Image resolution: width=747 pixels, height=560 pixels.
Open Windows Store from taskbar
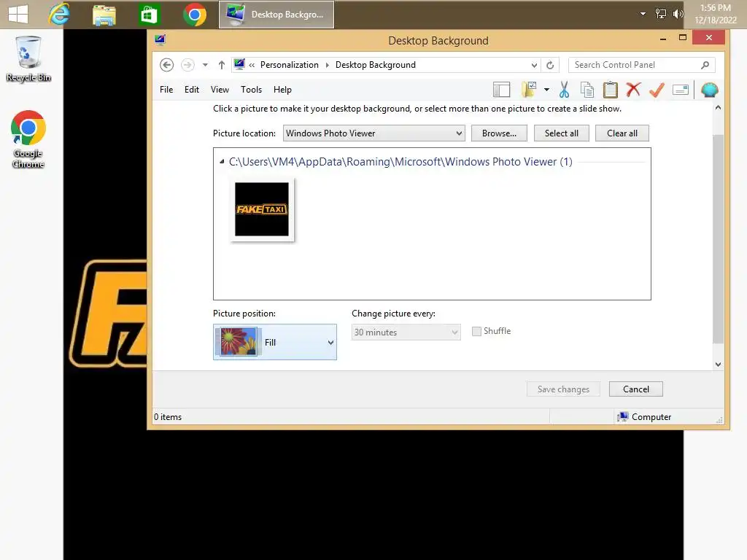149,15
